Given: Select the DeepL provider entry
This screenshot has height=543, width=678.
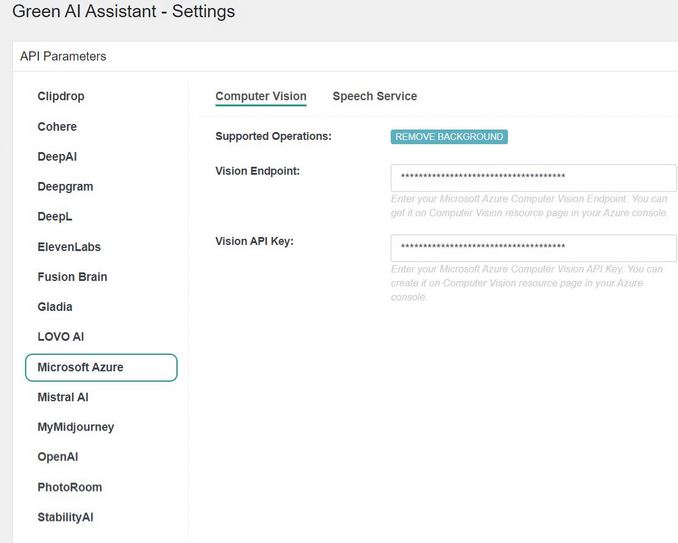Looking at the screenshot, I should (x=55, y=217).
